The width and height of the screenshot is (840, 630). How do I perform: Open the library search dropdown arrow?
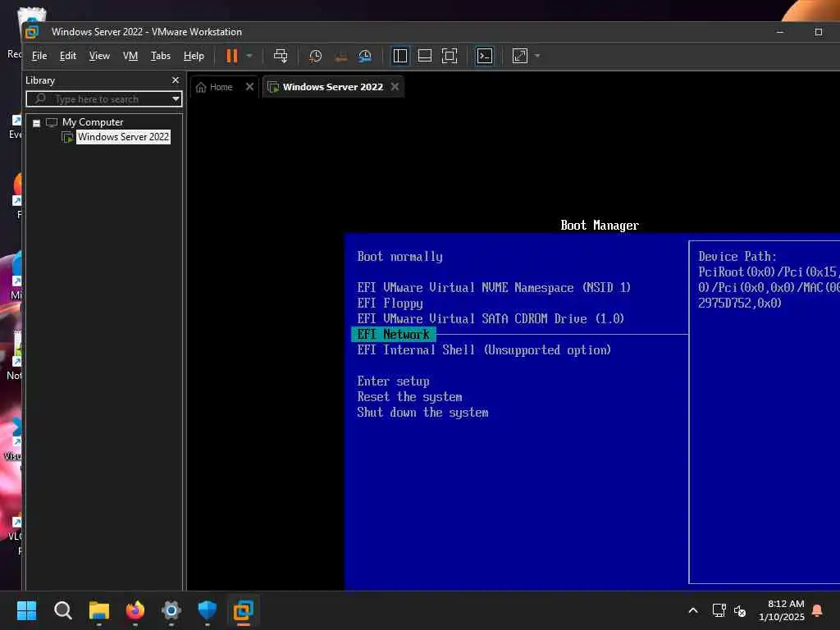tap(176, 99)
